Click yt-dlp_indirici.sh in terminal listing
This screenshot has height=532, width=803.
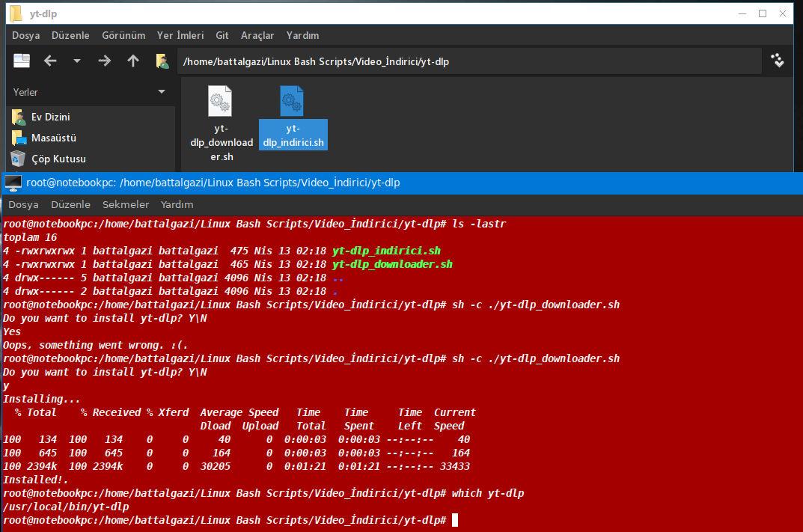coord(387,251)
